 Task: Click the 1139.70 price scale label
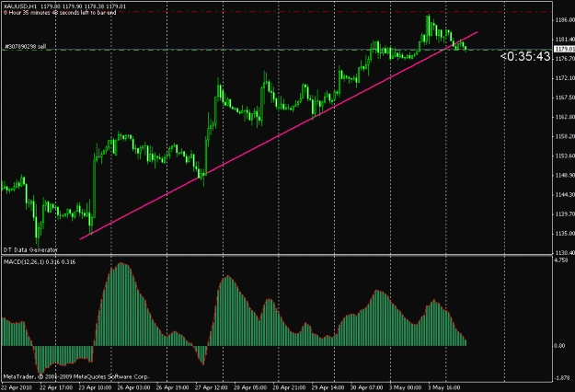[x=564, y=214]
